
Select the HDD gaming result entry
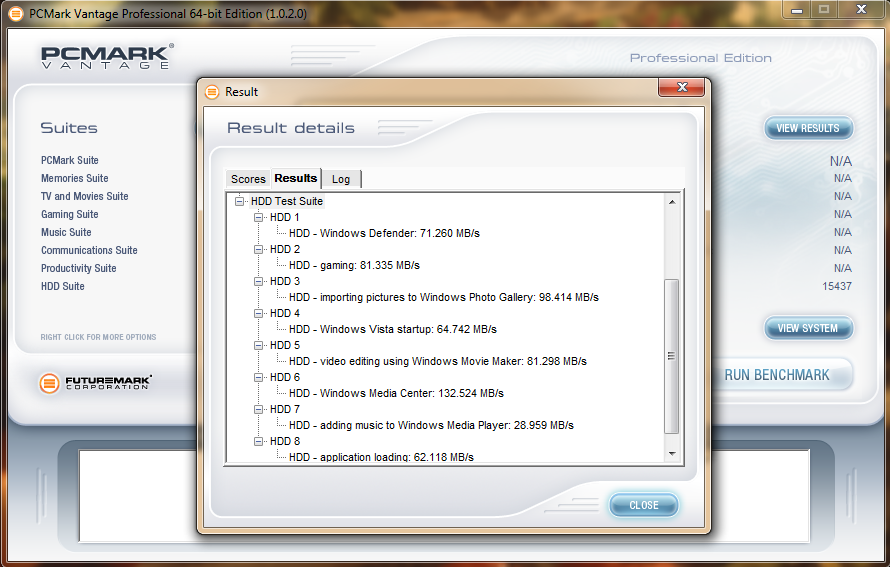click(x=354, y=265)
